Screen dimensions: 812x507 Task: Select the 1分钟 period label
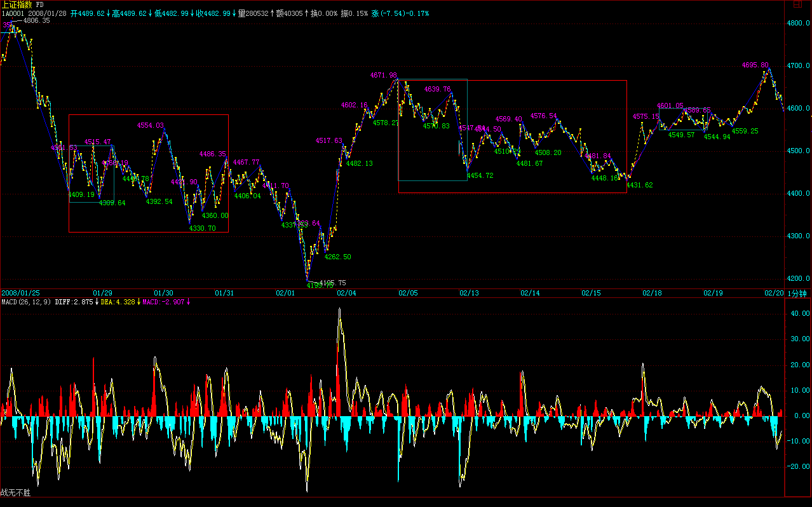tap(797, 294)
